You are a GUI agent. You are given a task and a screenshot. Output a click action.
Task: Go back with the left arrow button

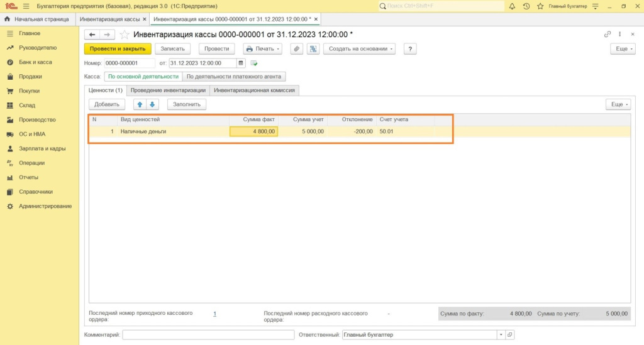click(92, 35)
